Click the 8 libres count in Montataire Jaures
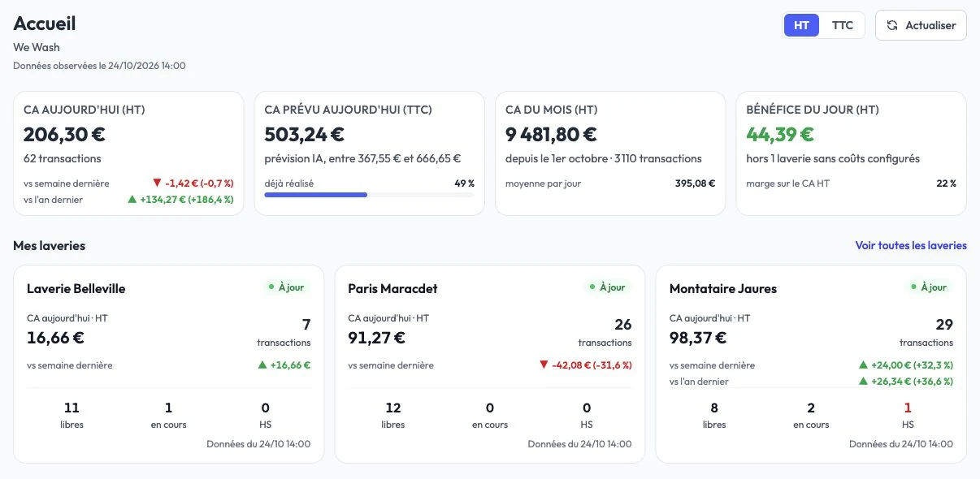 coord(714,408)
